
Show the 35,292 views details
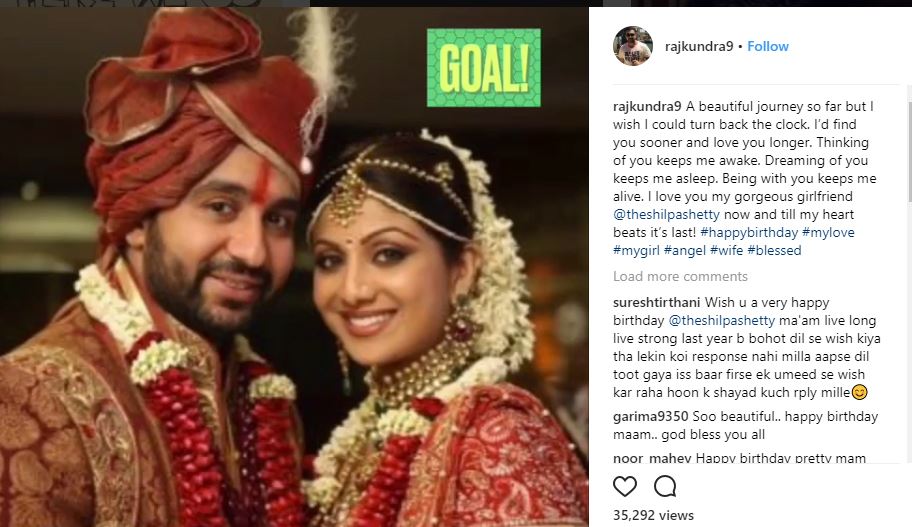pyautogui.click(x=653, y=515)
